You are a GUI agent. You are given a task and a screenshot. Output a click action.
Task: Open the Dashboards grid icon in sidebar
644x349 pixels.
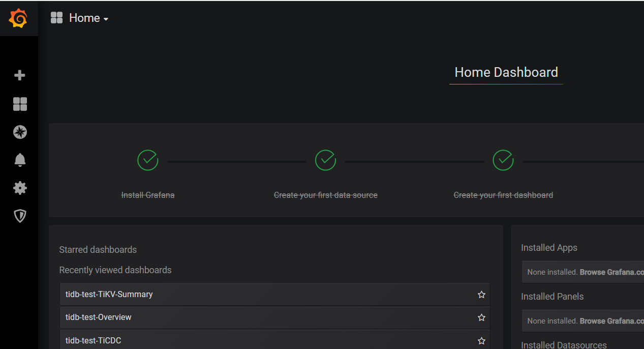coord(20,104)
